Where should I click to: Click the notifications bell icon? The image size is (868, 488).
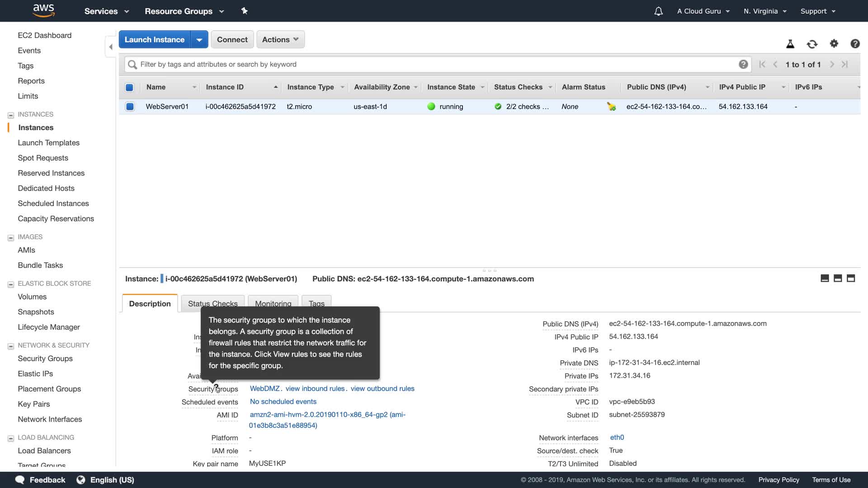pos(658,11)
